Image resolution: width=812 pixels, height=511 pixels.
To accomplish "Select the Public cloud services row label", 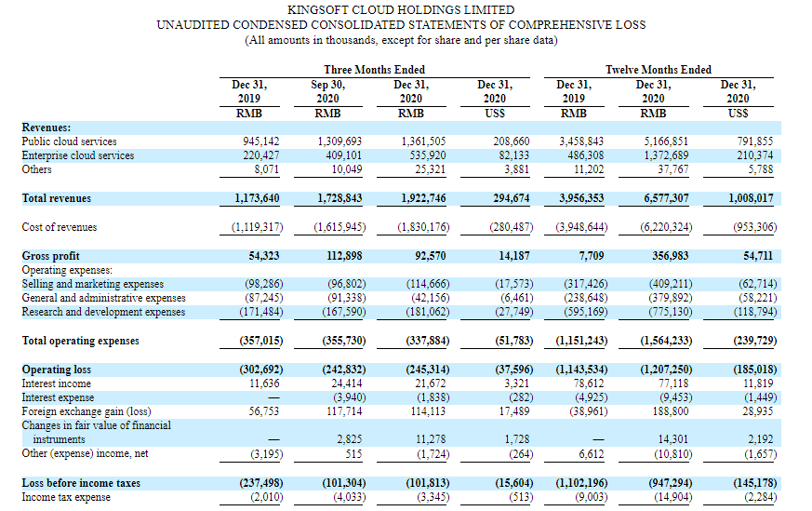I will (69, 141).
